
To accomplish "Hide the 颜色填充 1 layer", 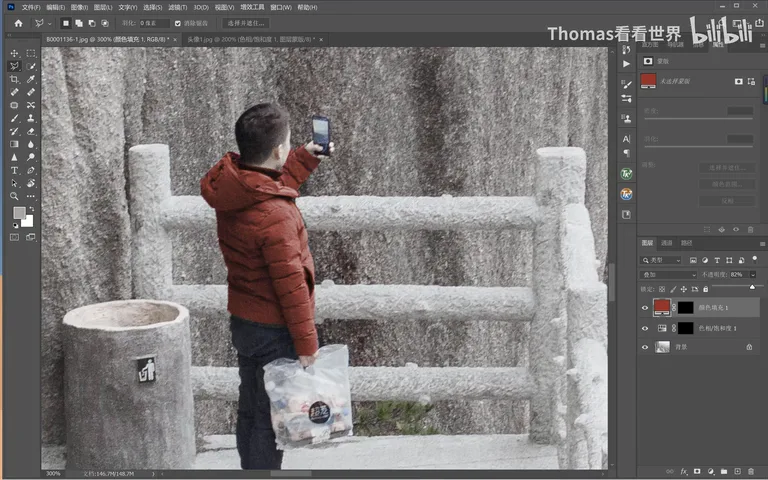I will (x=645, y=308).
